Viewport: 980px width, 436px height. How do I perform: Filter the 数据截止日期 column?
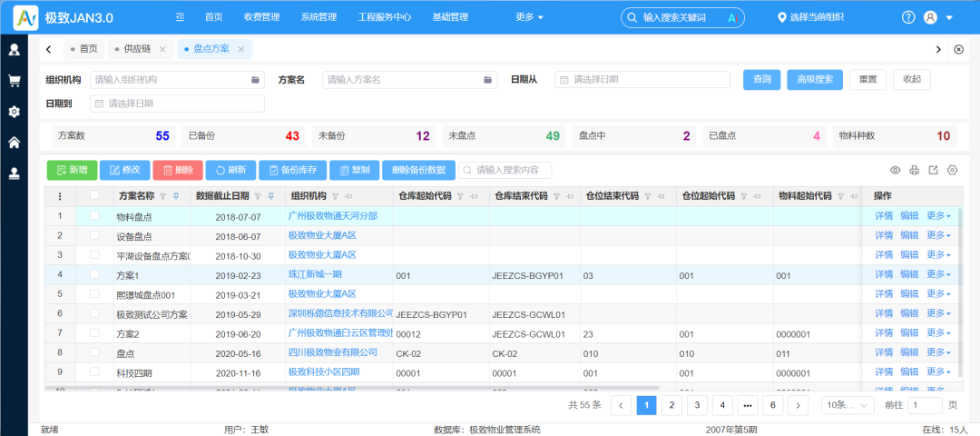(258, 196)
